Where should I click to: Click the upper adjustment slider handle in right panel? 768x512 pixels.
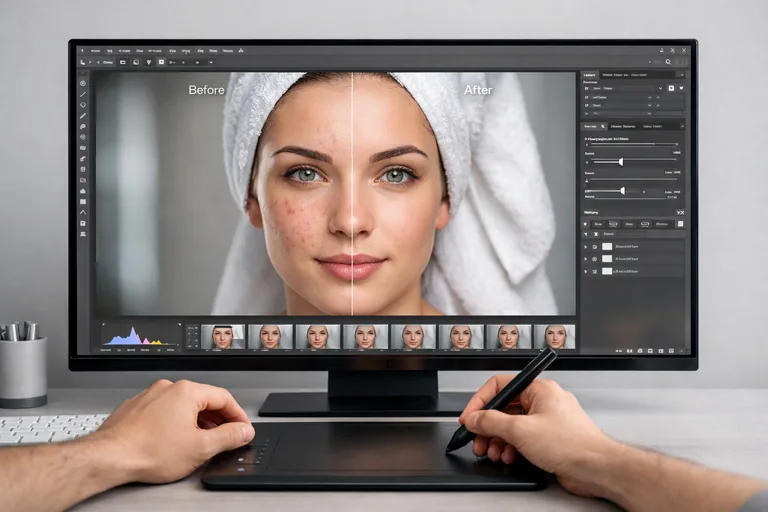tap(620, 161)
